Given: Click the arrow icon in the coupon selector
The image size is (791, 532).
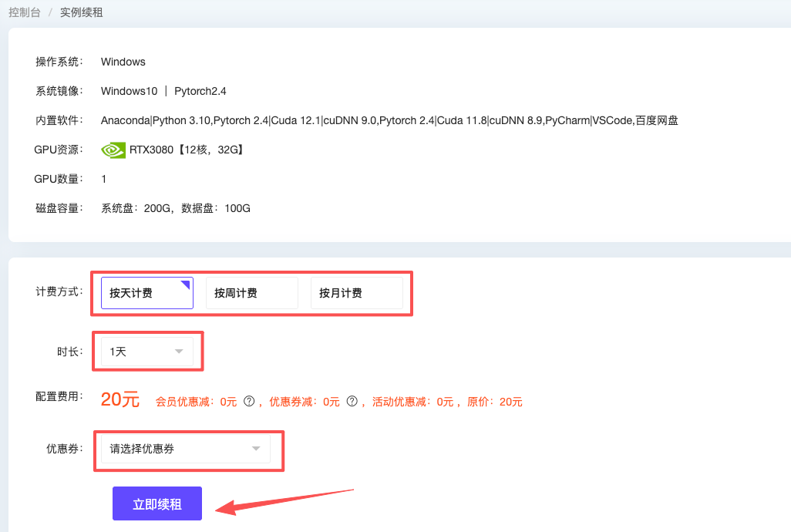Looking at the screenshot, I should [x=256, y=449].
